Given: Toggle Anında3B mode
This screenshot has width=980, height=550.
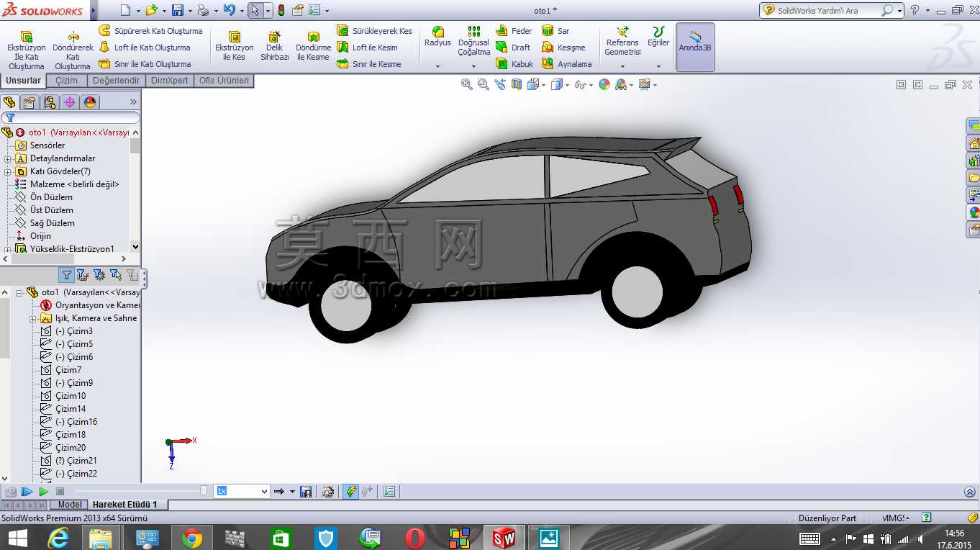Looking at the screenshot, I should point(695,47).
